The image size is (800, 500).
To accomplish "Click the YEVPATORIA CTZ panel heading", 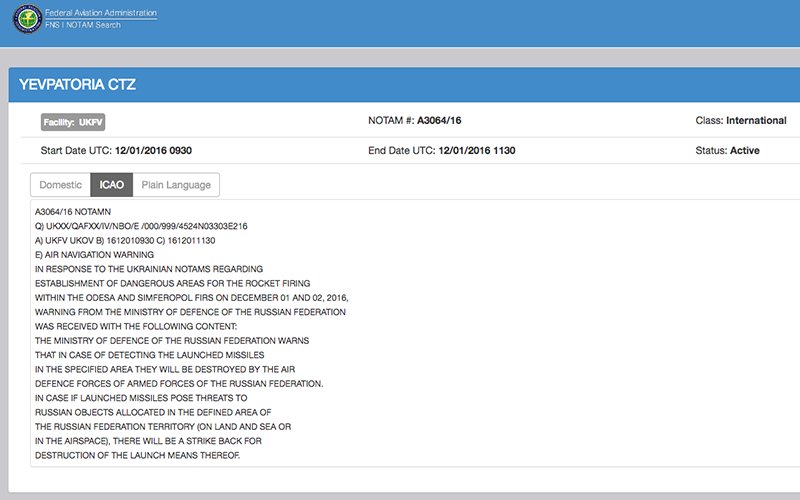I will point(78,85).
